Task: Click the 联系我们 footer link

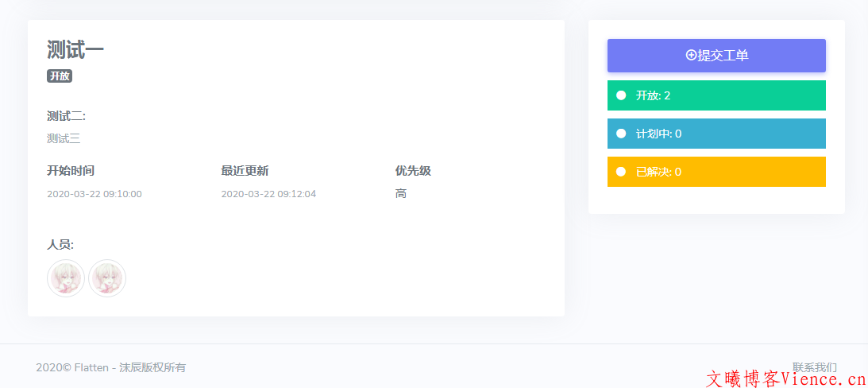Action: click(814, 367)
